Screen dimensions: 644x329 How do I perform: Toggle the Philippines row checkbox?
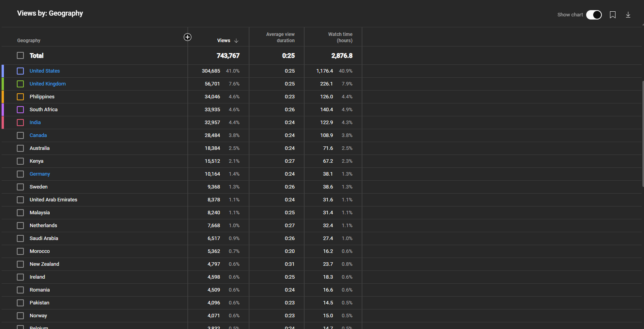click(20, 97)
